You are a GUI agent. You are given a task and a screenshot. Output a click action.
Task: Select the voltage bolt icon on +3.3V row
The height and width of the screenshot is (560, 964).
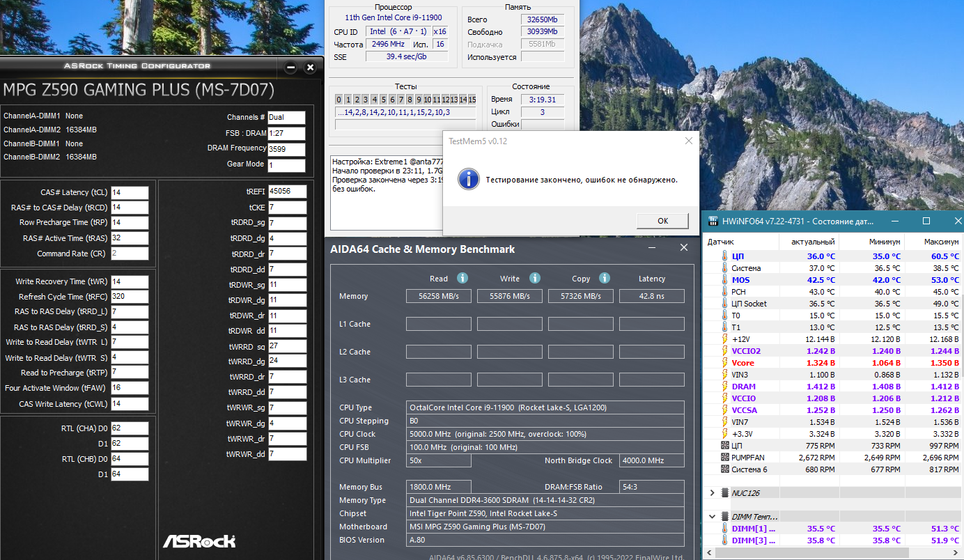pos(724,434)
